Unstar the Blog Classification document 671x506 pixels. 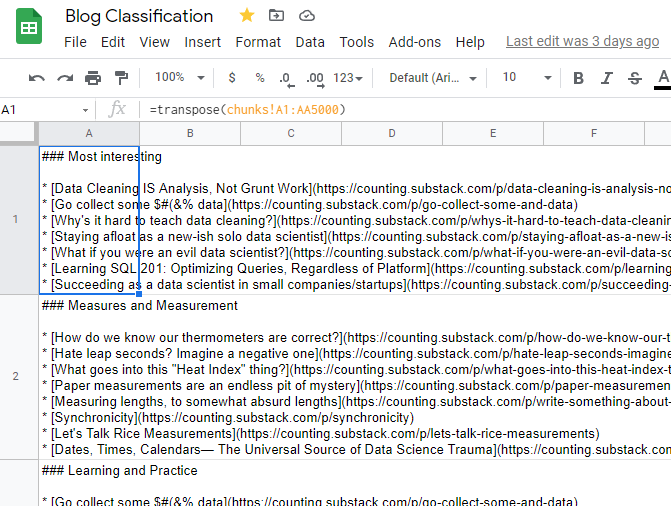247,16
